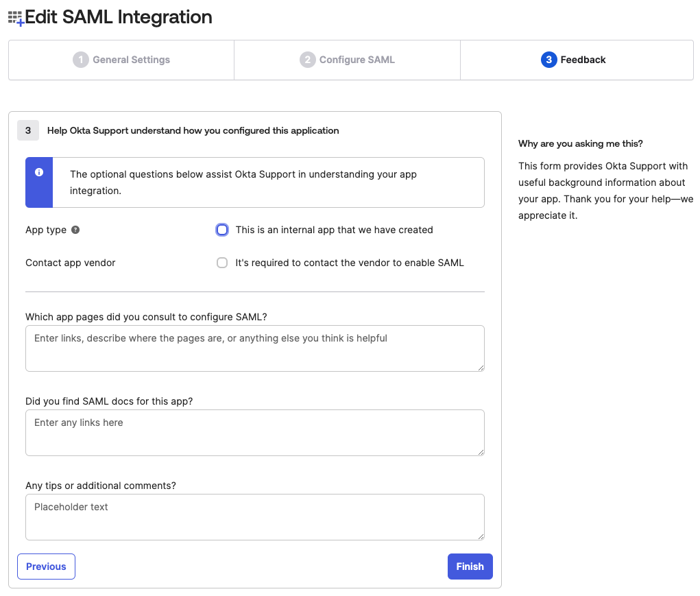Click the SAML docs links text area

254,433
